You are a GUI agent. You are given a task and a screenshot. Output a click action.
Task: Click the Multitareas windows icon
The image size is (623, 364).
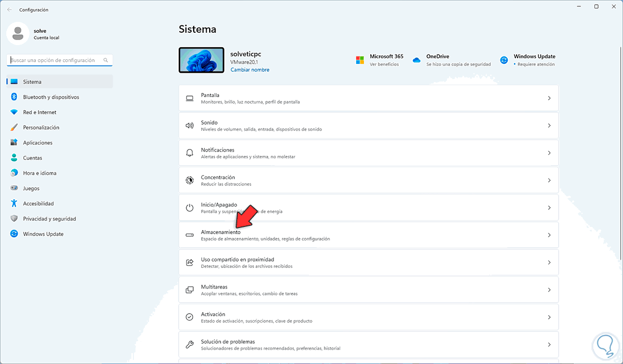point(190,290)
